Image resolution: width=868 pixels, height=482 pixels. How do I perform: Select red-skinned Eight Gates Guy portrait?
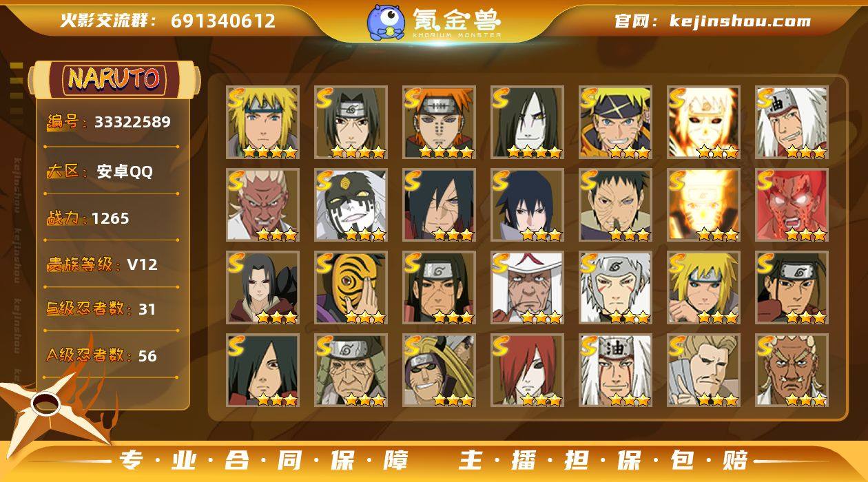pyautogui.click(x=792, y=205)
